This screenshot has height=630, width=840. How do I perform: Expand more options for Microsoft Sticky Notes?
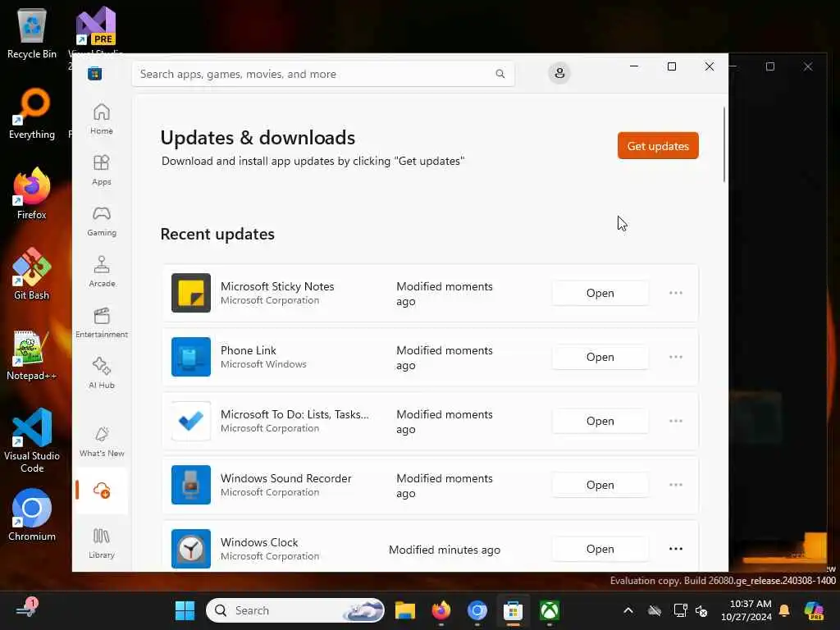(x=676, y=293)
